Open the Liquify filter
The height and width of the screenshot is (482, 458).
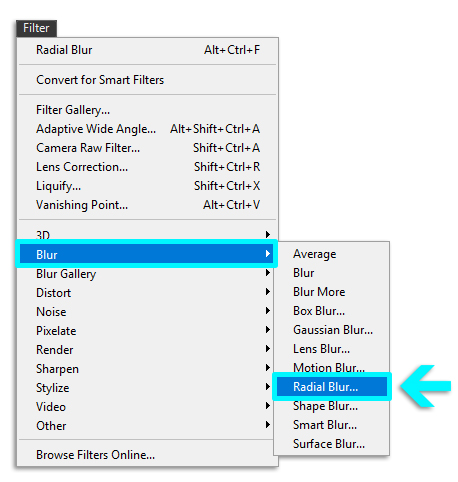[x=148, y=186]
